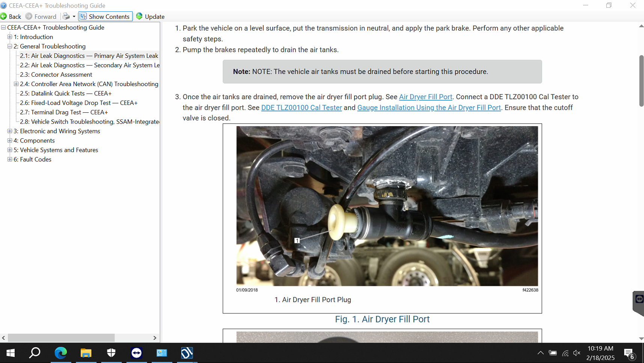Toggle the Show Contents button
This screenshot has width=644, height=363.
(x=105, y=17)
